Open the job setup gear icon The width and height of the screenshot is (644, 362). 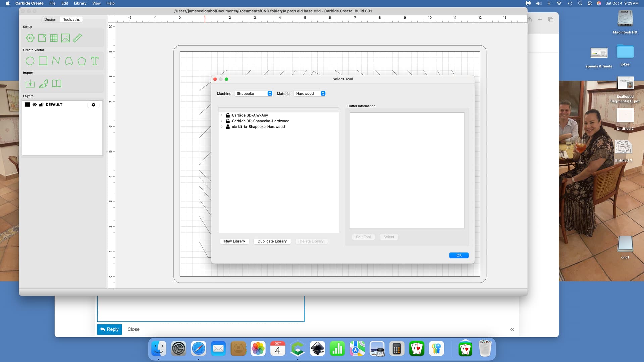click(x=30, y=38)
